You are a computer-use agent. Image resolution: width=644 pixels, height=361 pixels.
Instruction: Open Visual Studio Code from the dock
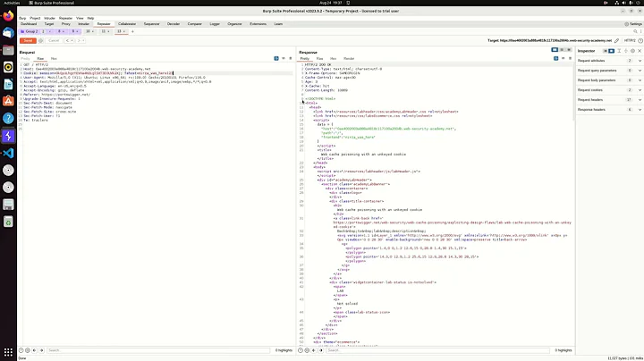(8, 153)
